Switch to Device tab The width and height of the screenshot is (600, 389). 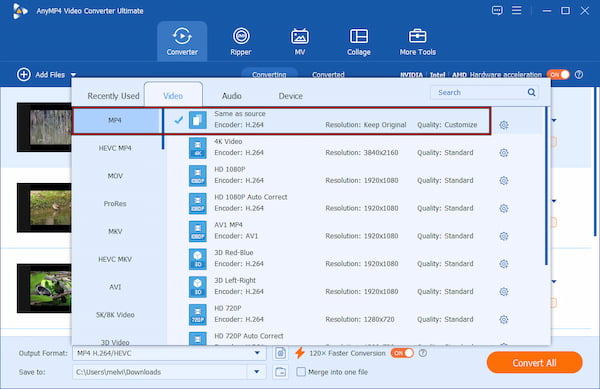pos(290,96)
